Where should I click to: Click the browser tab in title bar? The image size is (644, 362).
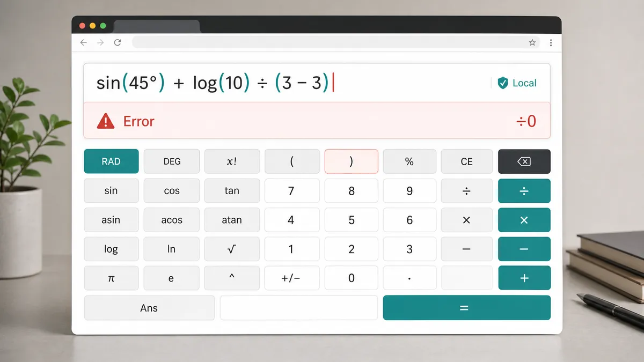click(157, 26)
